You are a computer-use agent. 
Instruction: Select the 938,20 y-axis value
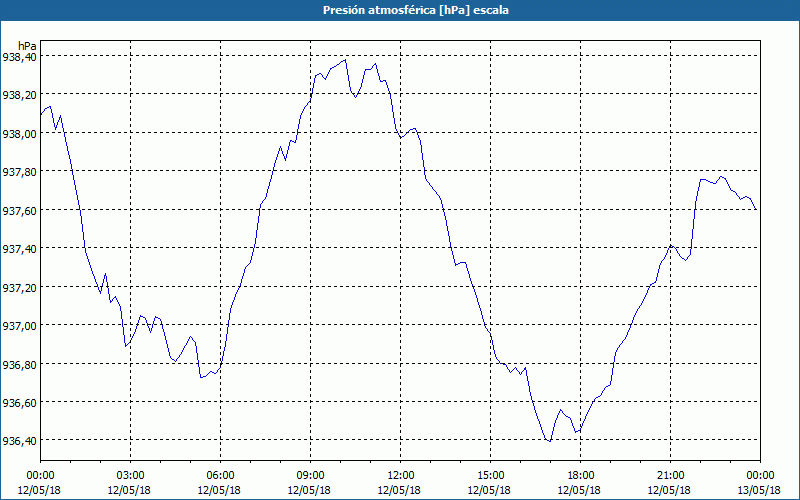coord(19,95)
